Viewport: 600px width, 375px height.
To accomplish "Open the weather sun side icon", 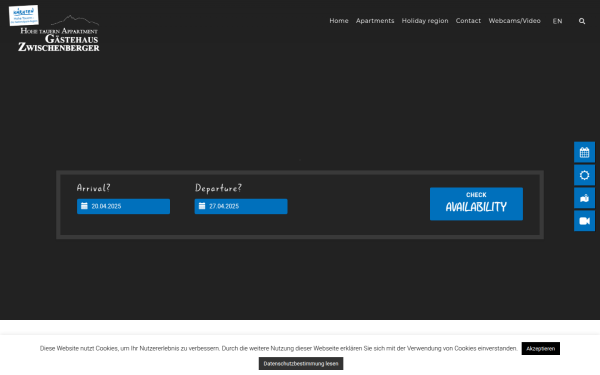I will click(584, 175).
